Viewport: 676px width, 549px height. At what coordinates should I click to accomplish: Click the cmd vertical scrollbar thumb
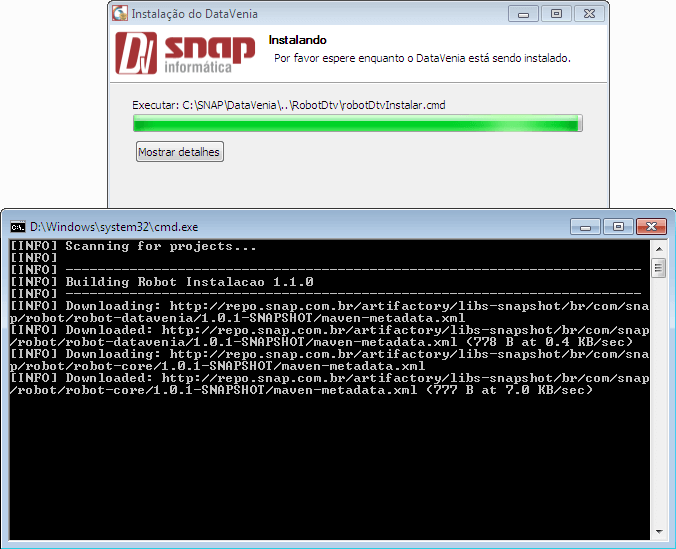658,268
